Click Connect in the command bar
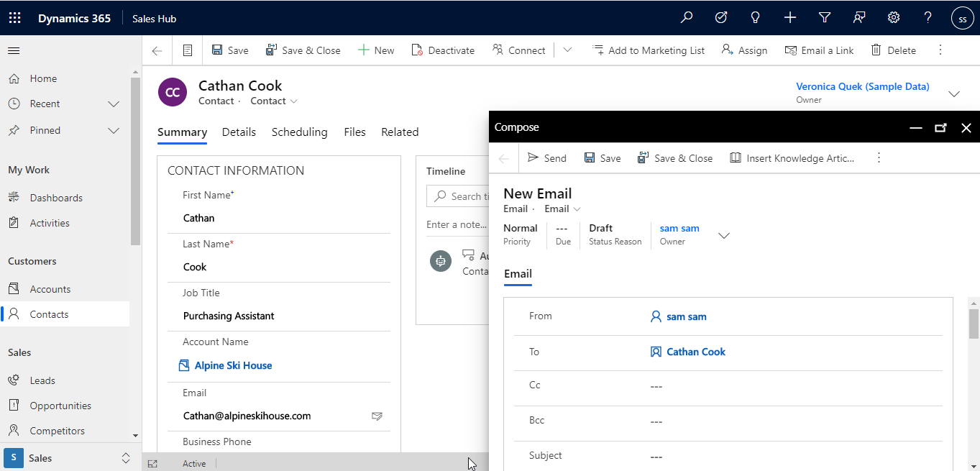Screen dimensions: 980x471 pyautogui.click(x=519, y=50)
